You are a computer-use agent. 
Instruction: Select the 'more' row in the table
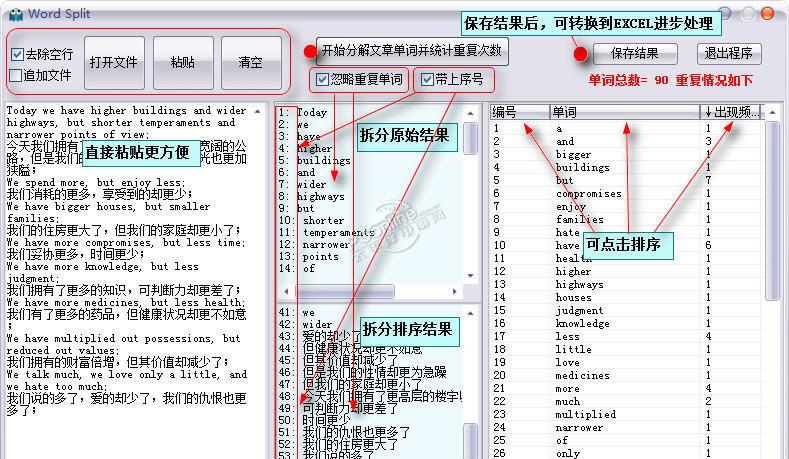point(626,389)
